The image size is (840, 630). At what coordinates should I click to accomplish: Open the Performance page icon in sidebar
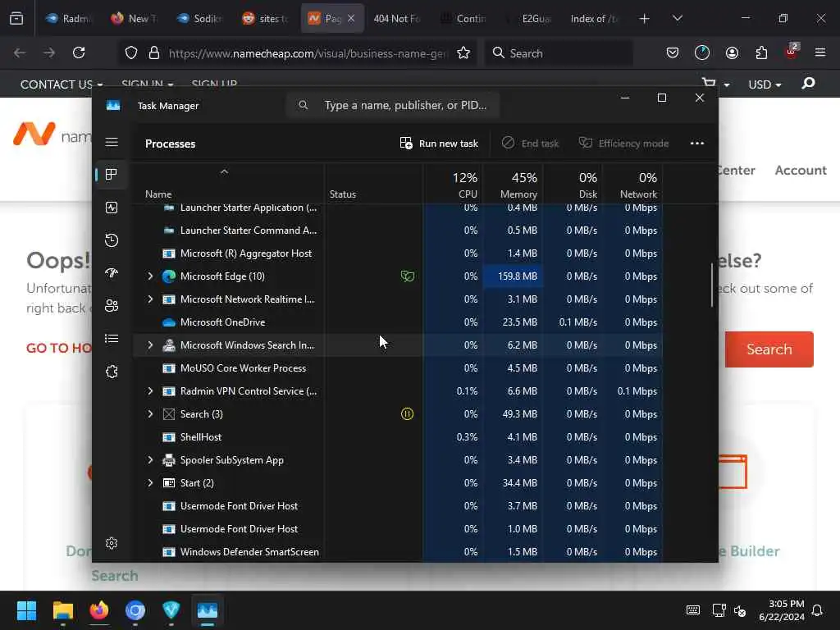coord(112,208)
